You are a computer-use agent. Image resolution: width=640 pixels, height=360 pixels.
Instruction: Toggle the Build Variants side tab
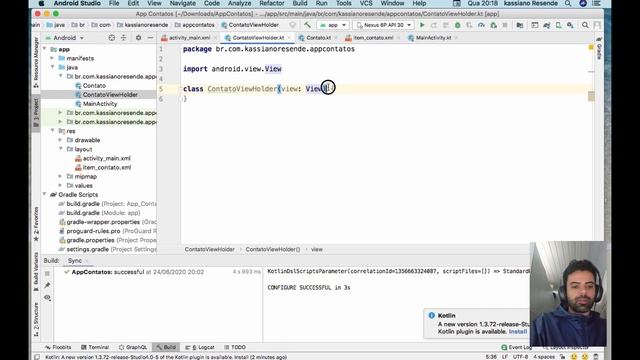(36, 271)
